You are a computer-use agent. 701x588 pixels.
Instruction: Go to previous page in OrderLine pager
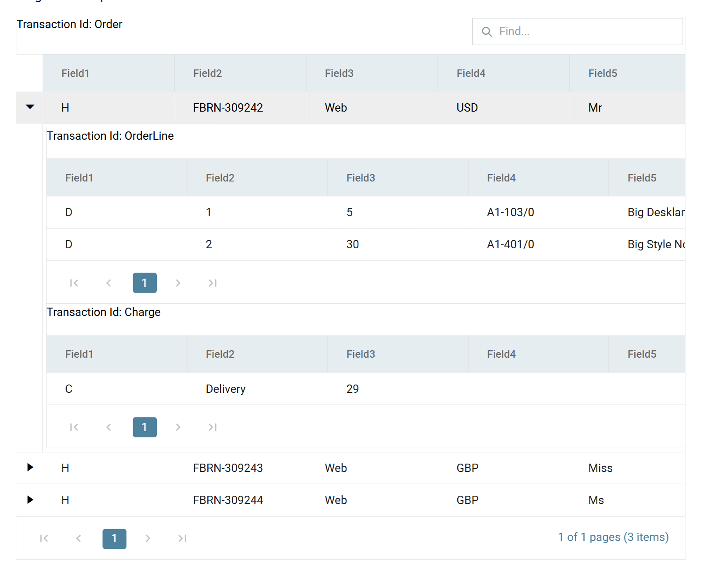109,283
